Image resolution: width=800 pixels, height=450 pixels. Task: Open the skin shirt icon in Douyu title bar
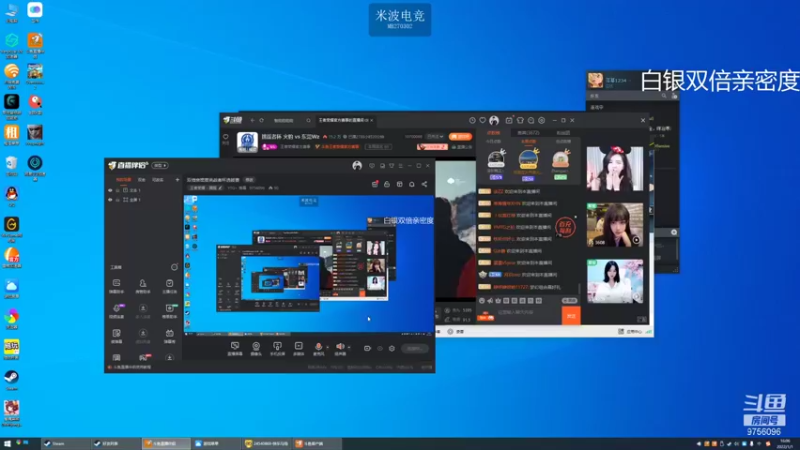click(x=520, y=120)
